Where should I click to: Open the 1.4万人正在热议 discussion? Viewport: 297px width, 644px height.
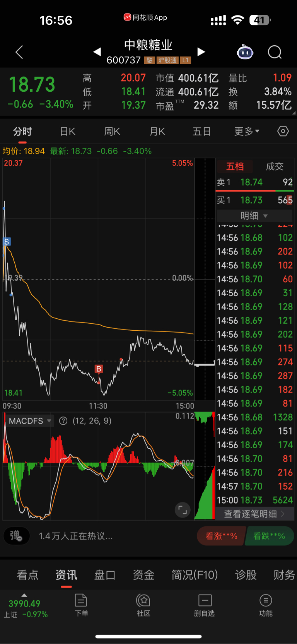76,536
